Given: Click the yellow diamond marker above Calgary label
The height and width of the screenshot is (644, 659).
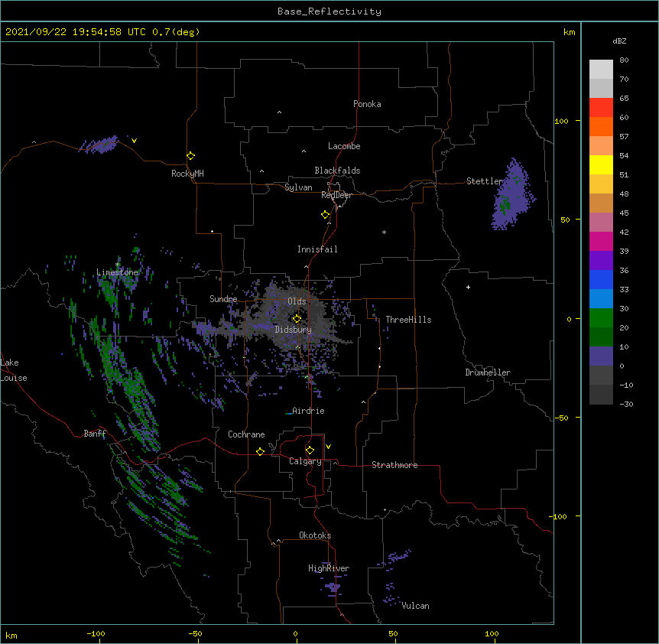Looking at the screenshot, I should click(310, 450).
